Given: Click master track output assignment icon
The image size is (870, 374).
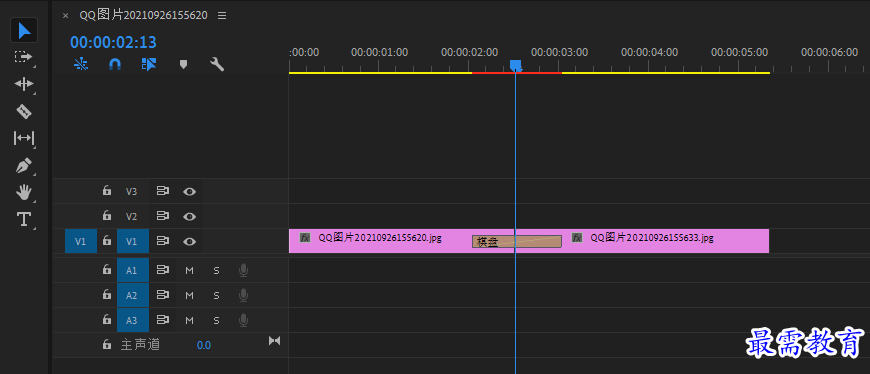Looking at the screenshot, I should 275,341.
